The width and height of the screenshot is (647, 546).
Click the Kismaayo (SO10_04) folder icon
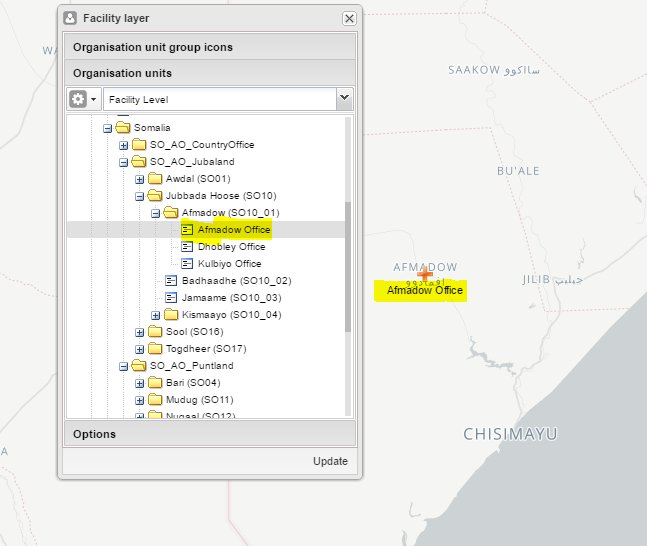point(171,314)
